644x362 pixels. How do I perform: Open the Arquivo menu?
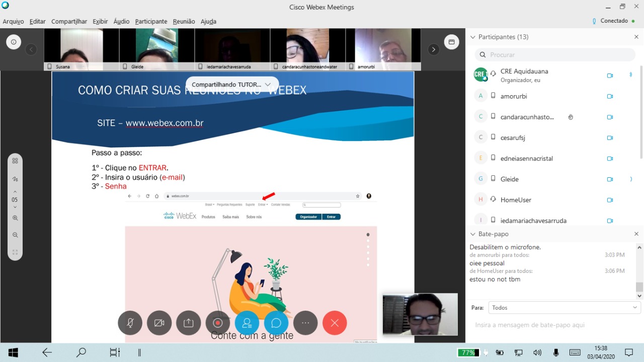click(13, 22)
